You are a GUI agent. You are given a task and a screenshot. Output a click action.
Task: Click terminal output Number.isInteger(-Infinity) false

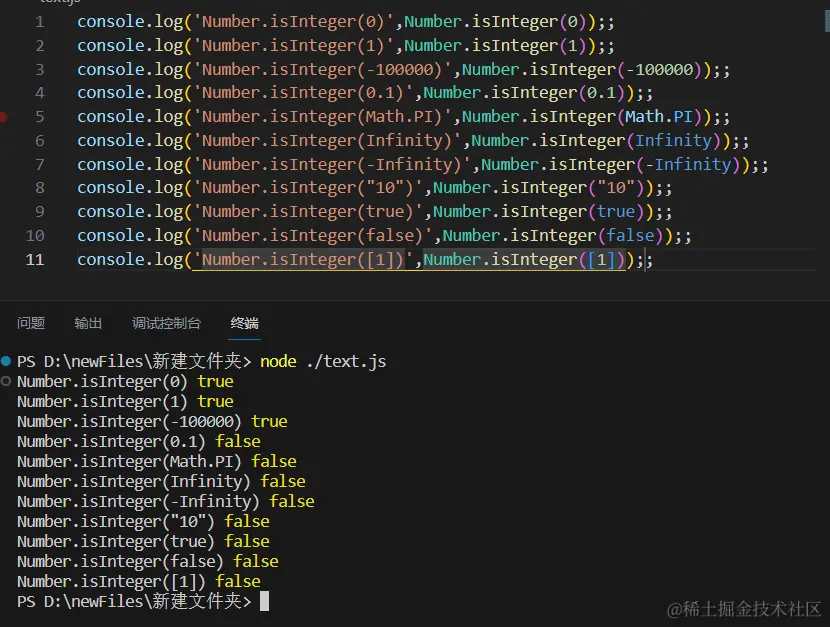click(x=166, y=502)
